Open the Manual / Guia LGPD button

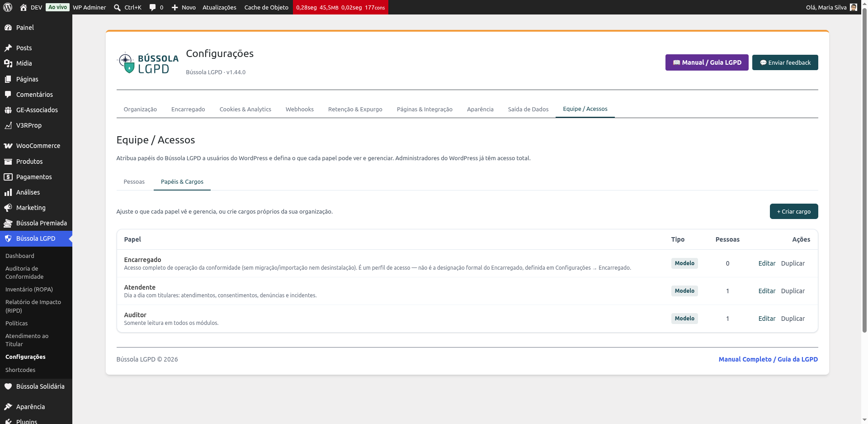pyautogui.click(x=707, y=62)
